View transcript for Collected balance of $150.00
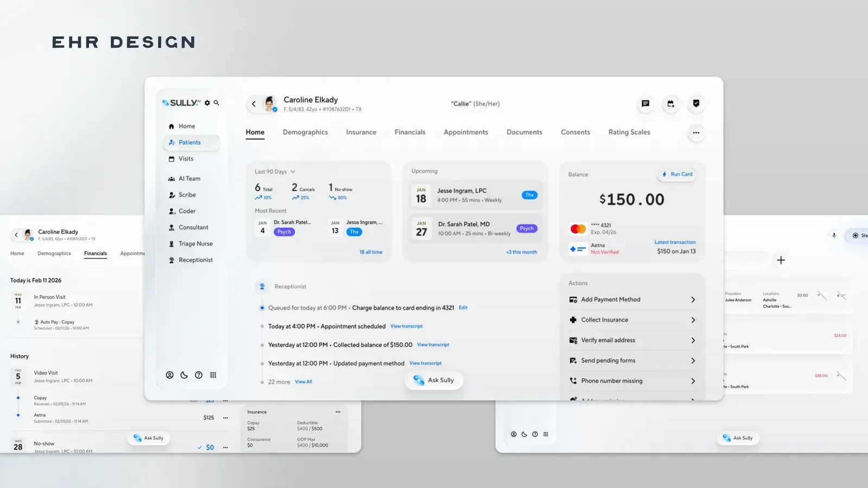Screen dimensions: 868x488 [x=433, y=345]
